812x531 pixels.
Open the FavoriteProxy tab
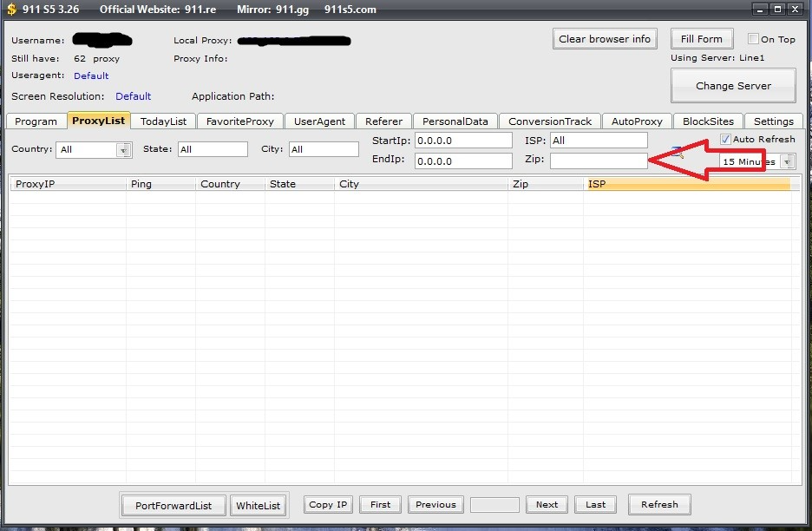click(x=239, y=121)
